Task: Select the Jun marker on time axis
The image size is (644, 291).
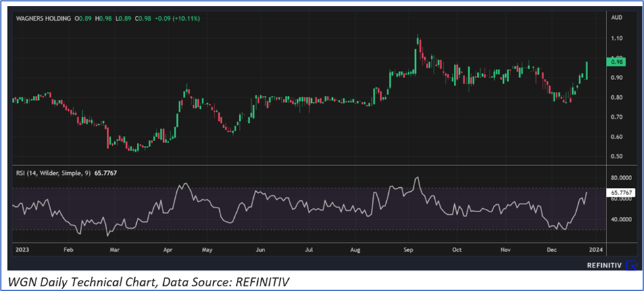Action: tap(260, 250)
